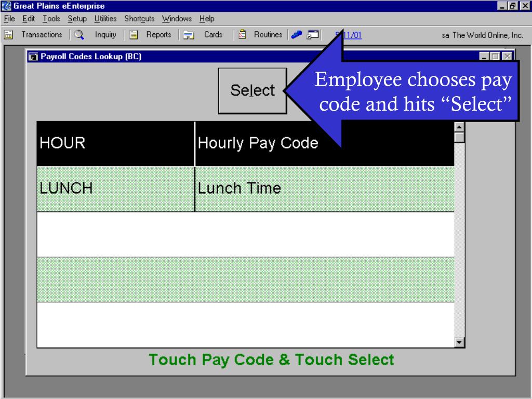Select the Hourly Pay Code description
Image resolution: width=532 pixels, height=399 pixels.
pyautogui.click(x=325, y=143)
